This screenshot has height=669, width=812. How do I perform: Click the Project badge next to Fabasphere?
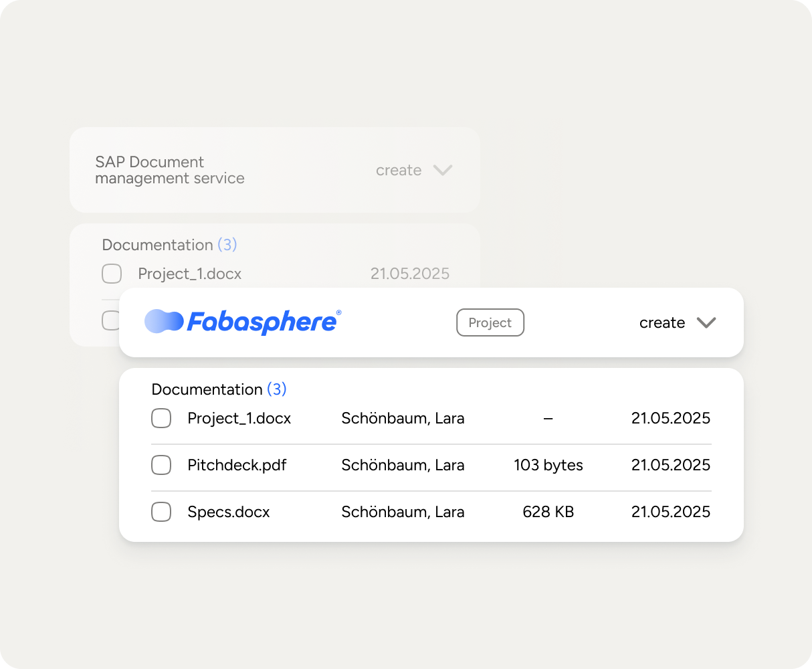[x=490, y=322]
